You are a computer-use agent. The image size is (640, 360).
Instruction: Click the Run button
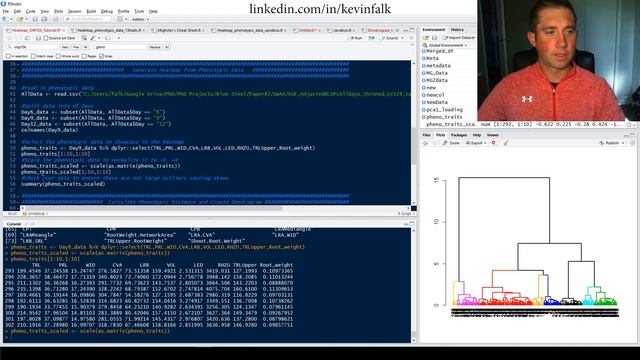[356, 38]
